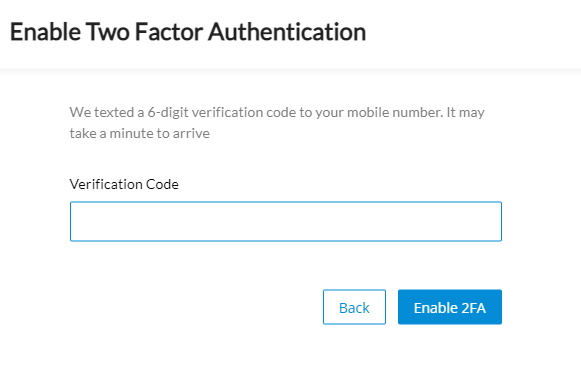The height and width of the screenshot is (366, 581).
Task: Click the Verification Code label
Action: click(124, 184)
